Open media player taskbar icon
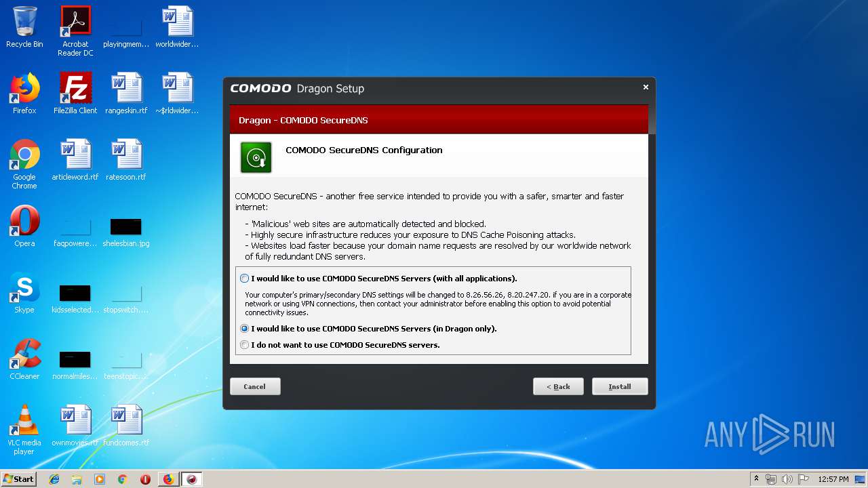 click(x=100, y=479)
